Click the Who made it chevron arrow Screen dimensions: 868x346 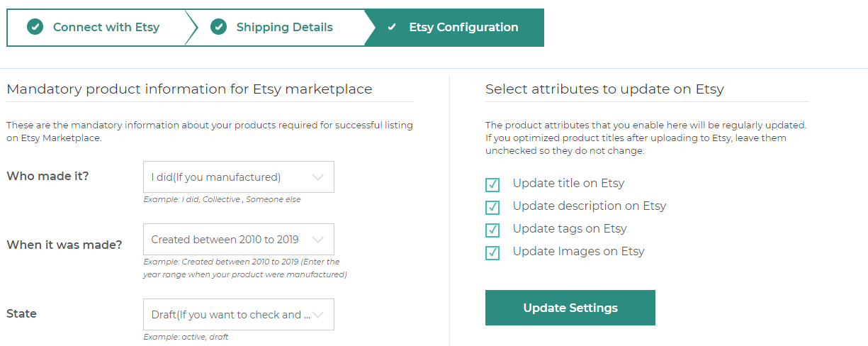(x=318, y=177)
